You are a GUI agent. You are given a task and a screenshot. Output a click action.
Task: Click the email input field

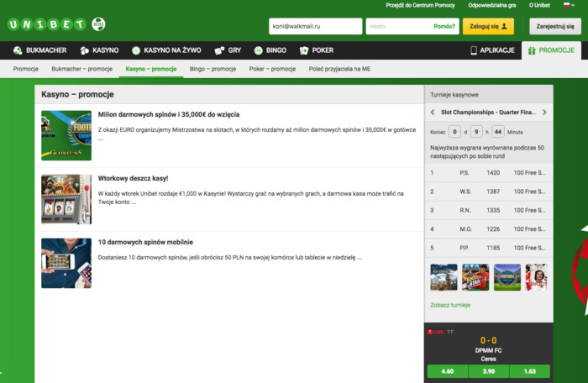coord(315,26)
